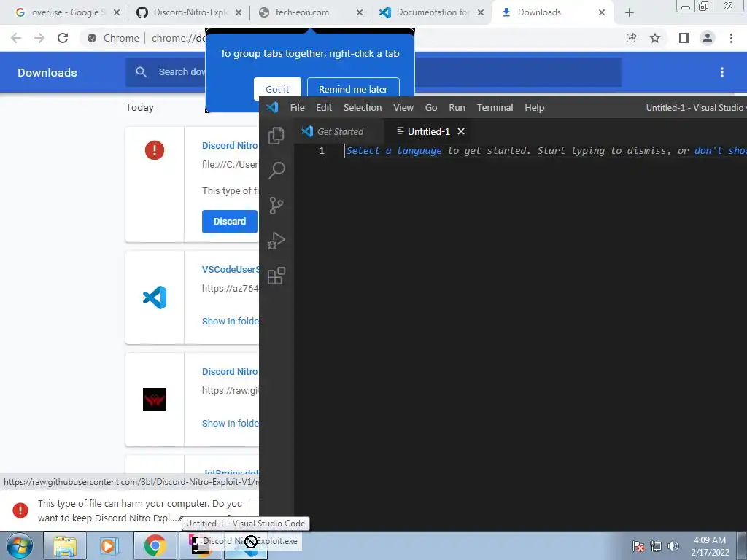Image resolution: width=747 pixels, height=560 pixels.
Task: Open the Search view in VS Code sidebar
Action: pyautogui.click(x=276, y=170)
